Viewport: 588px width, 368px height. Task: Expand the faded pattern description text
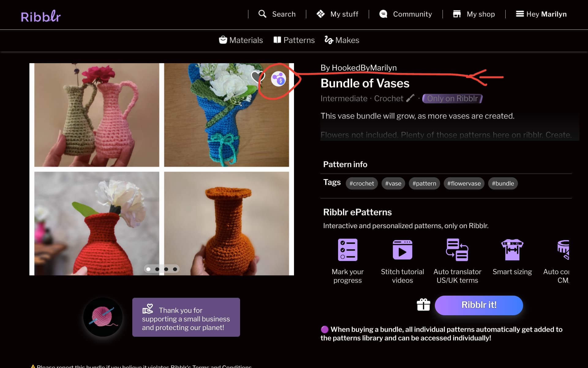[446, 135]
